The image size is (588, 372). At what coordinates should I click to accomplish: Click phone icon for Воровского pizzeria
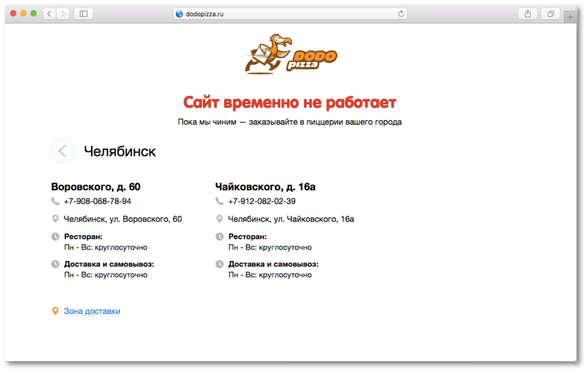pos(55,201)
